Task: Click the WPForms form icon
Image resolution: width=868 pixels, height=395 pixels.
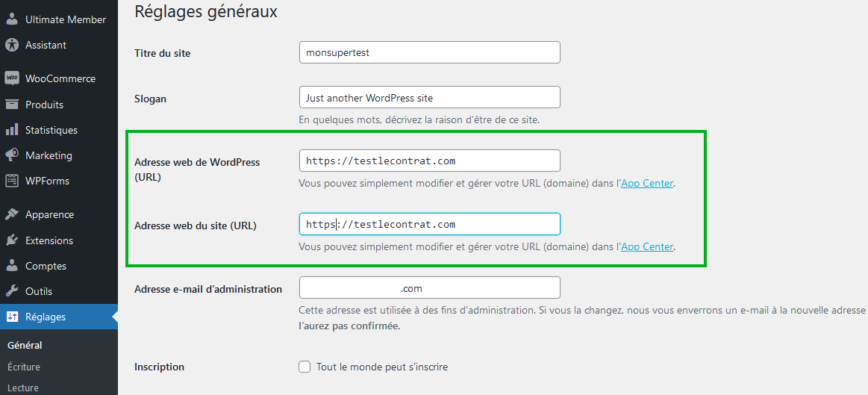Action: (12, 181)
